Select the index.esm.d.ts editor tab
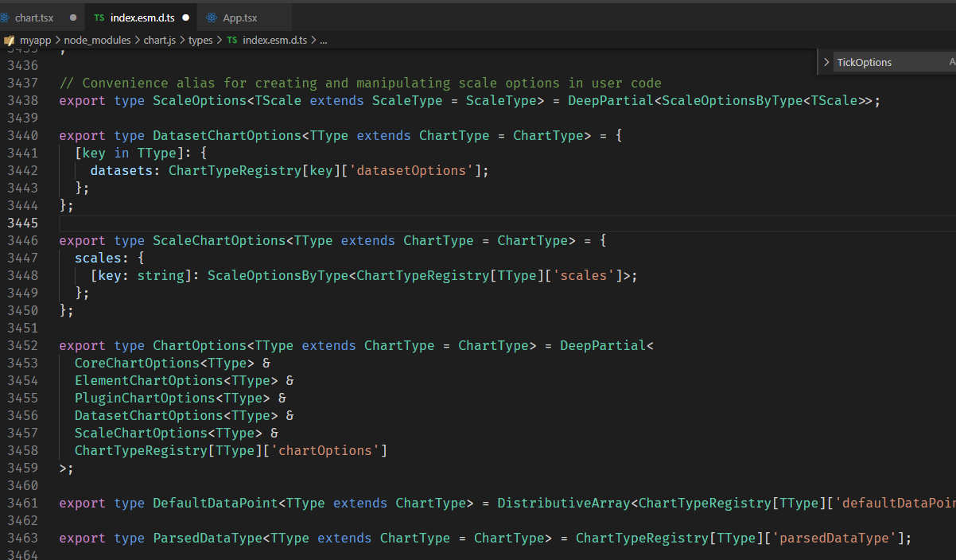The width and height of the screenshot is (956, 560). (x=141, y=17)
